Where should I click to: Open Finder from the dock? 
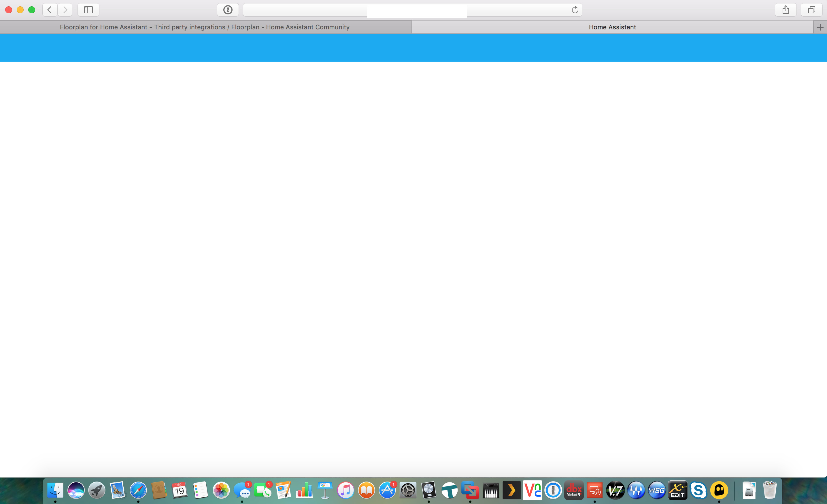(55, 490)
